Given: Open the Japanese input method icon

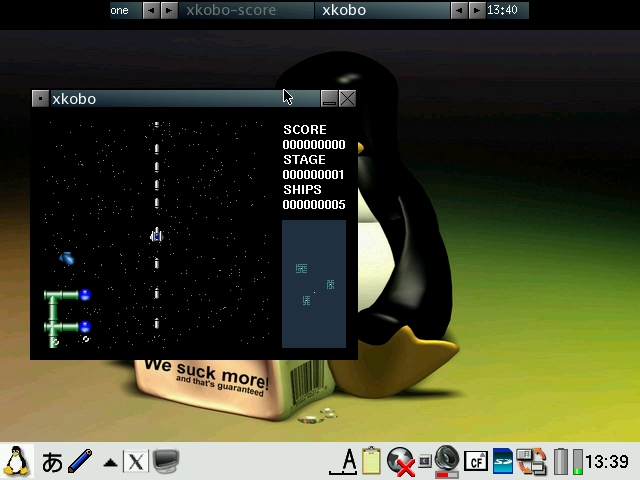Looking at the screenshot, I should point(52,462).
